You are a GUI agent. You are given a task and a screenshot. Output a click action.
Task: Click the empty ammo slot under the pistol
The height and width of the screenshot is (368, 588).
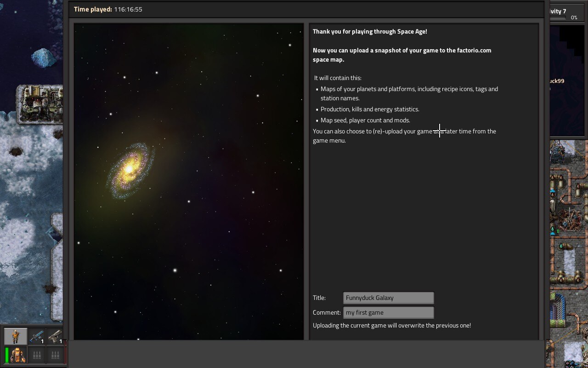coord(55,355)
